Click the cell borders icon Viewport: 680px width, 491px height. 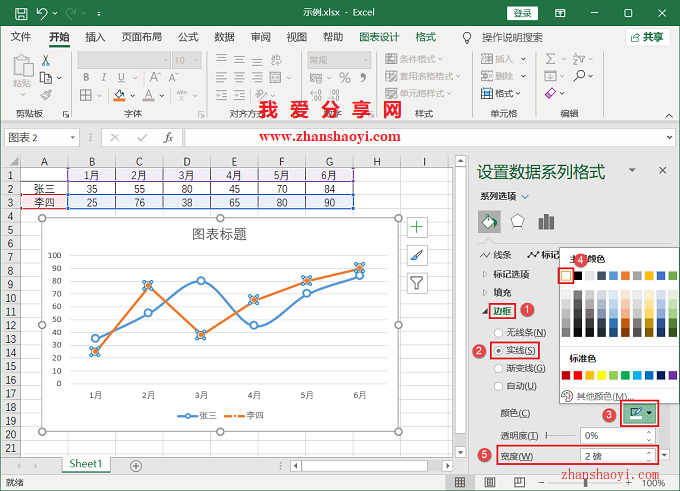tap(86, 95)
